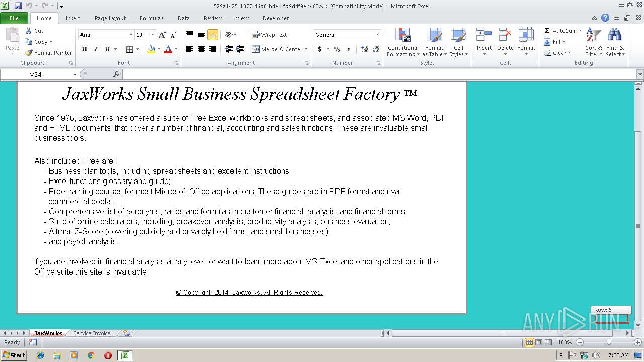Open the Orientation text angle icon
Image resolution: width=644 pixels, height=362 pixels.
(x=229, y=35)
